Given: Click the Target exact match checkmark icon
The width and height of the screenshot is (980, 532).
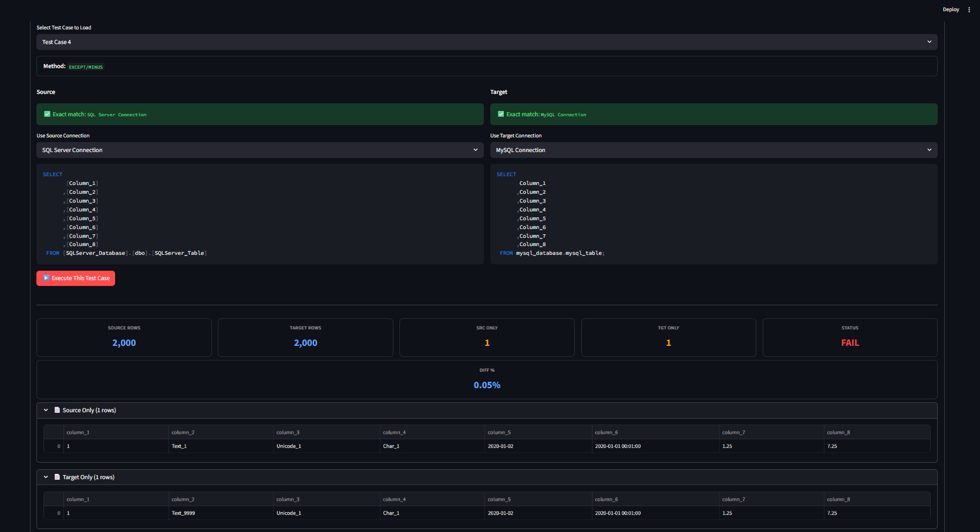Looking at the screenshot, I should [x=501, y=115].
